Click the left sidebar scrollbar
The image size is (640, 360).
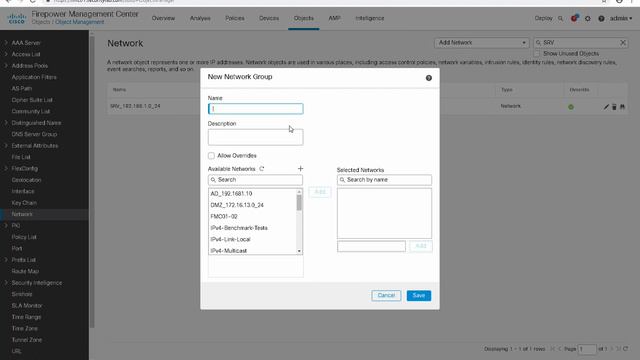pyautogui.click(x=92, y=182)
